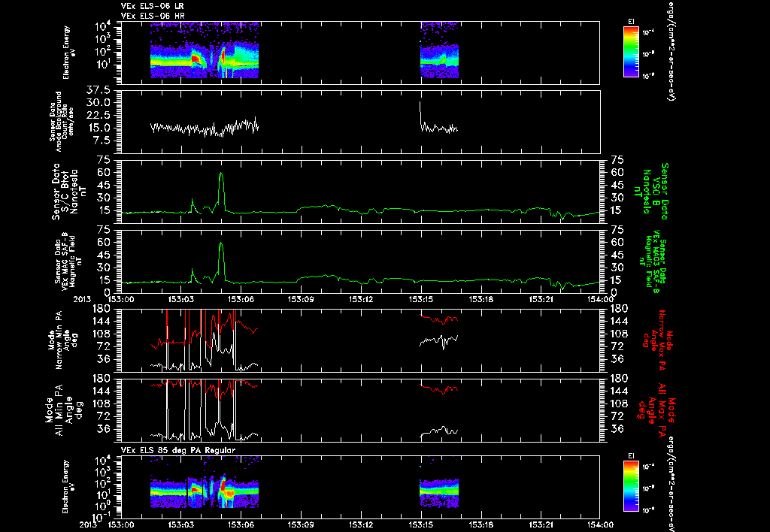Click 153:18 on the middle time axis
This screenshot has height=532, width=770.
(x=480, y=299)
